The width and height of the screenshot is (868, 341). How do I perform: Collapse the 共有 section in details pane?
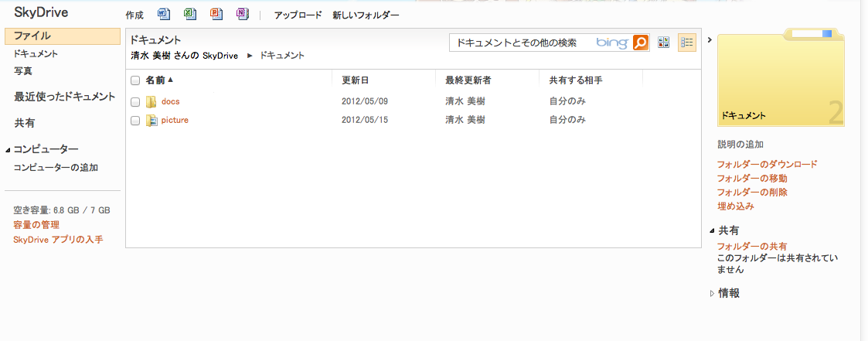click(712, 231)
